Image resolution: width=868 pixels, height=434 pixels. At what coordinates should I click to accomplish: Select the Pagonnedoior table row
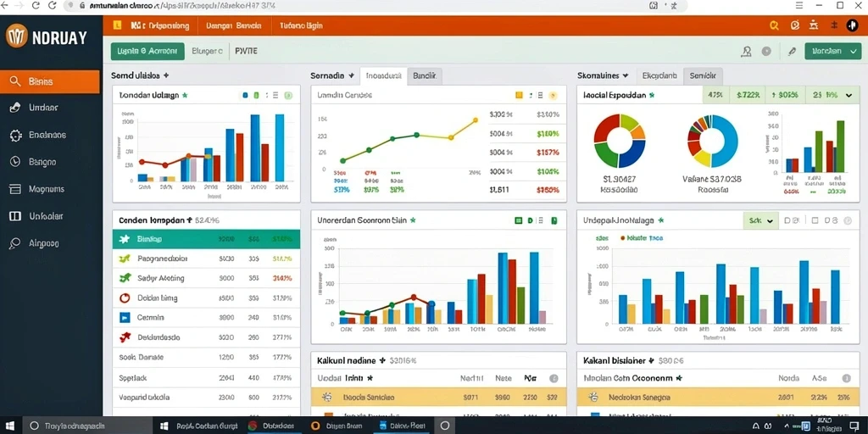(x=206, y=259)
